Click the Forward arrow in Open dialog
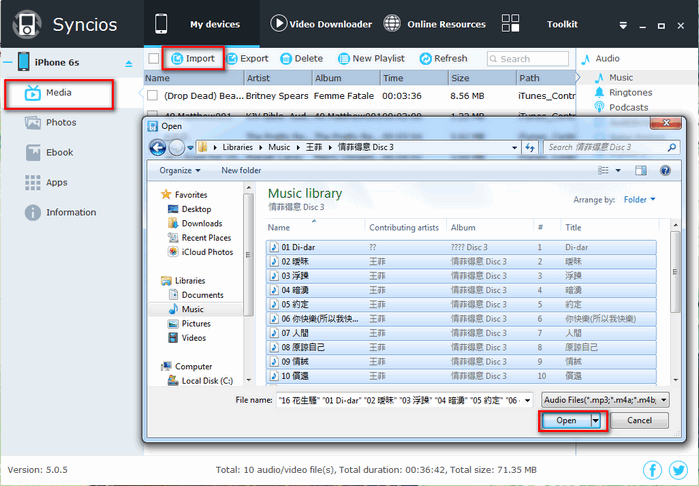Viewport: 699px width, 486px height. [x=177, y=147]
